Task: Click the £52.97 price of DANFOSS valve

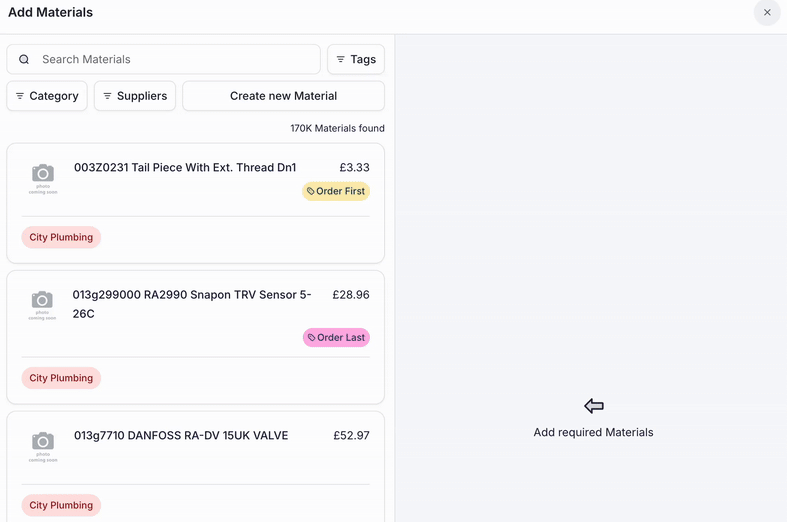Action: 351,436
